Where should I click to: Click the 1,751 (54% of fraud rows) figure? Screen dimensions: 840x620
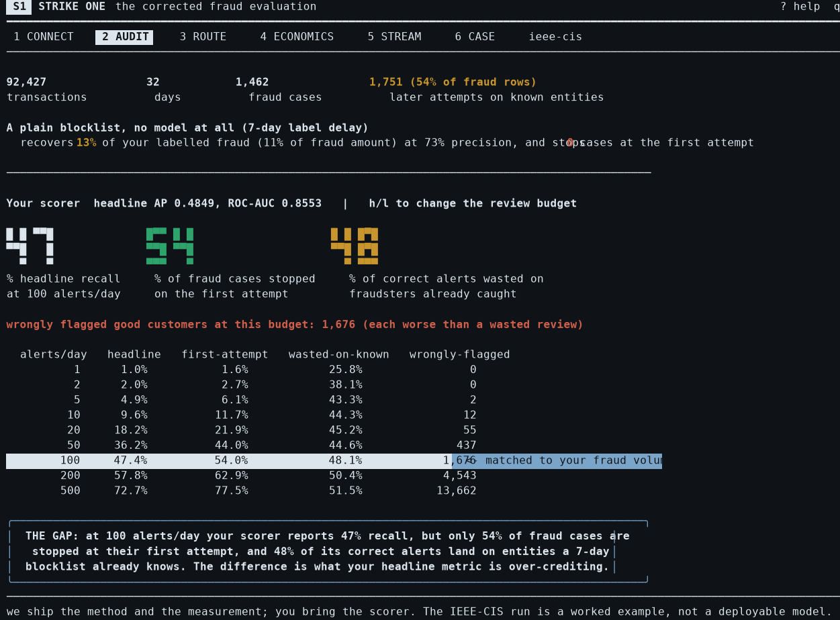pos(453,82)
